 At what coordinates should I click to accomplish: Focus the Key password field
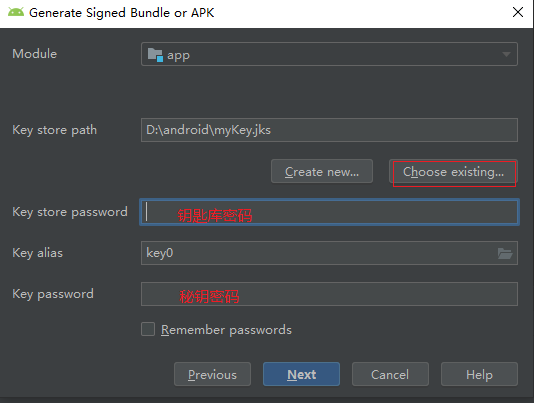[329, 294]
